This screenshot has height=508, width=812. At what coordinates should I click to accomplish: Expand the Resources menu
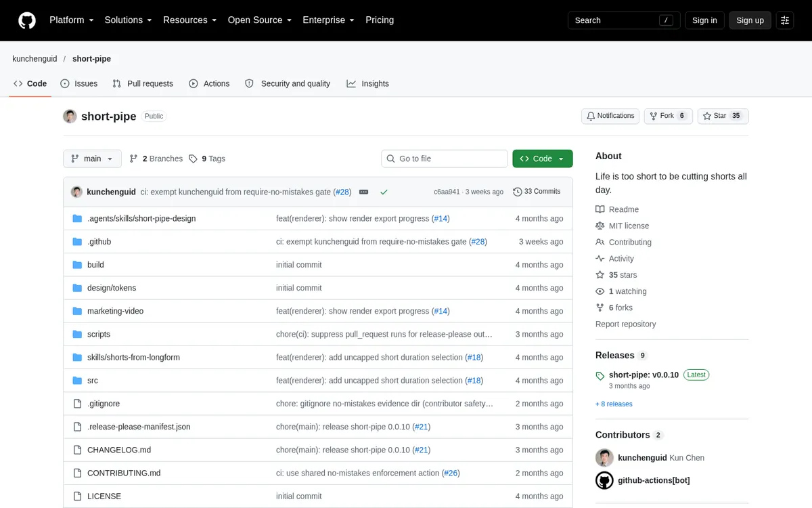point(190,20)
